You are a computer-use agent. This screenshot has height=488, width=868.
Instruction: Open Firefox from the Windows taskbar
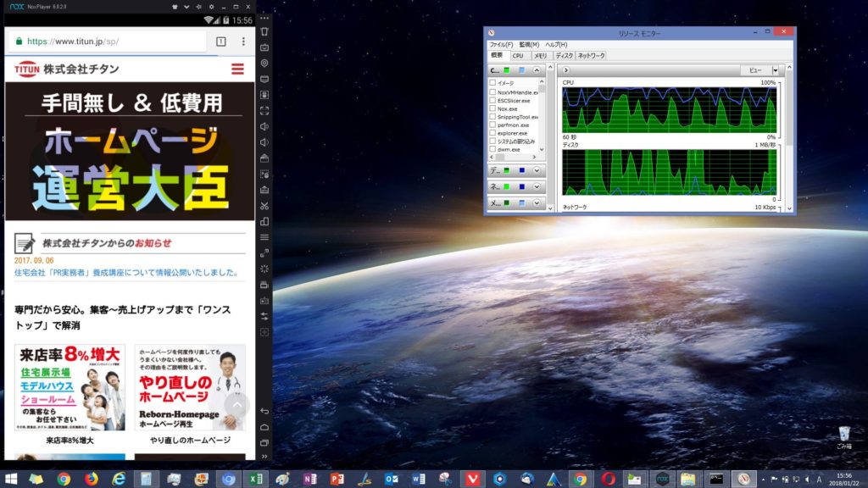91,479
